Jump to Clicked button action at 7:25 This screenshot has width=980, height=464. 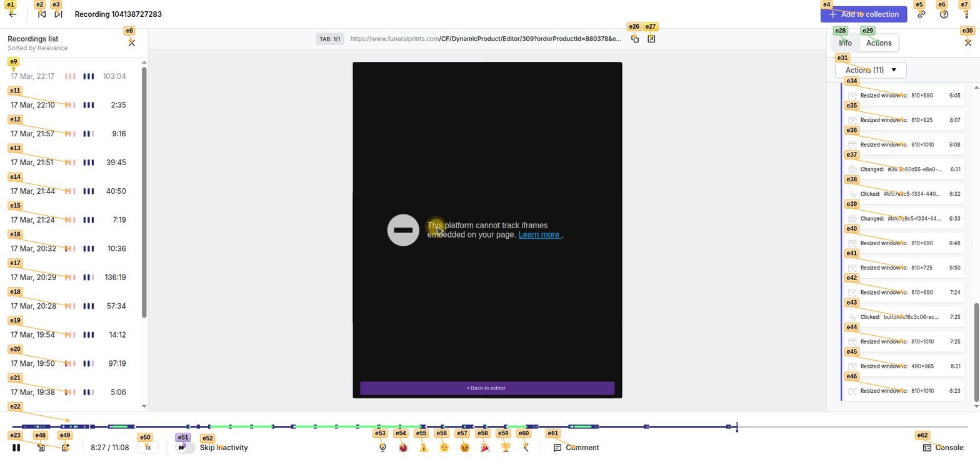[904, 317]
